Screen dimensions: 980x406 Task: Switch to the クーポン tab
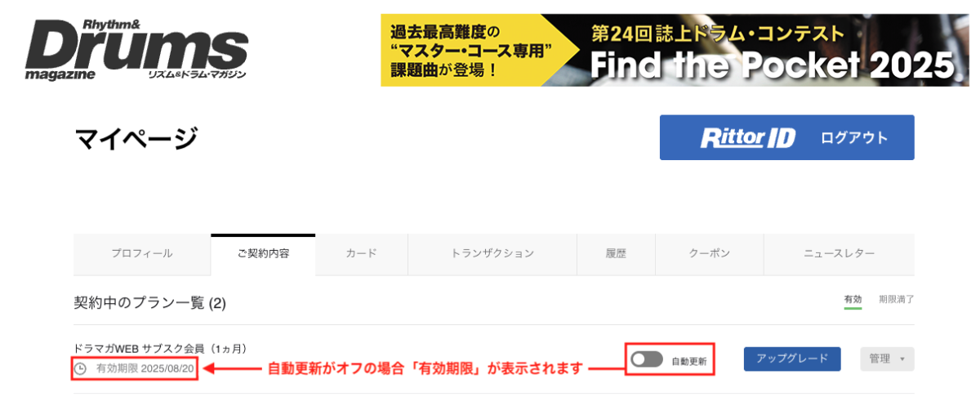(x=709, y=254)
